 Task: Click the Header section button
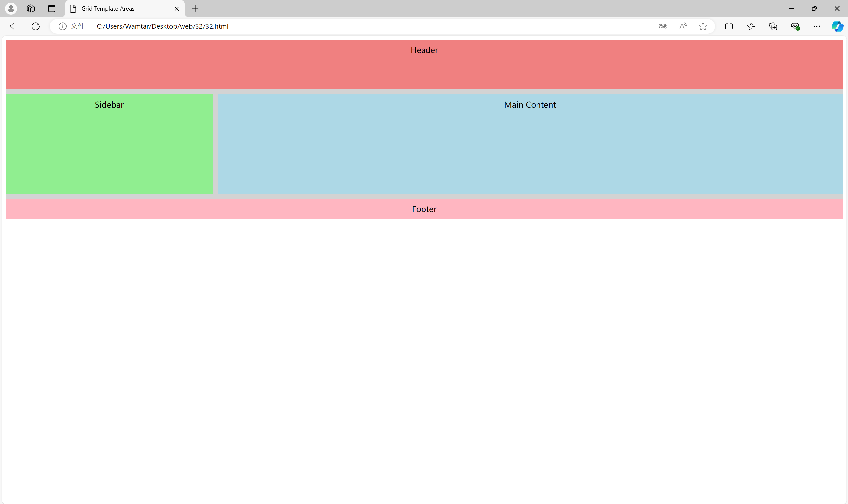424,64
